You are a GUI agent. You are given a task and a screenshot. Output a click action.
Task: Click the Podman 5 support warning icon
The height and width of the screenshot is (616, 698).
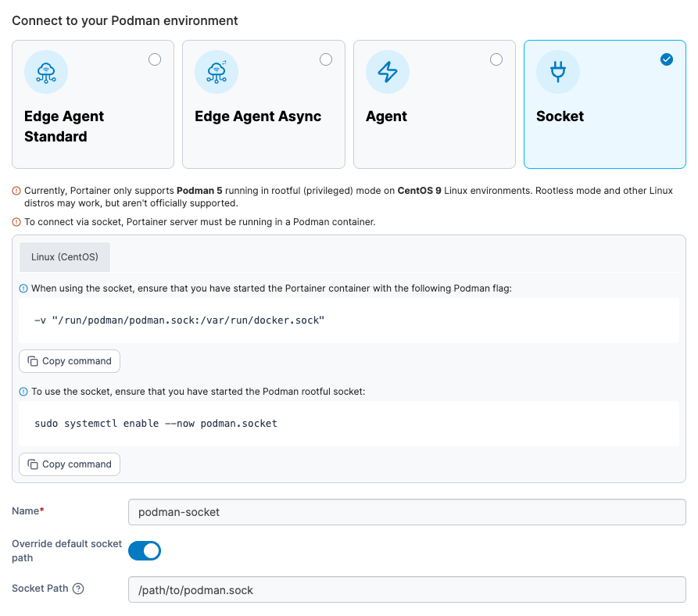tap(16, 191)
